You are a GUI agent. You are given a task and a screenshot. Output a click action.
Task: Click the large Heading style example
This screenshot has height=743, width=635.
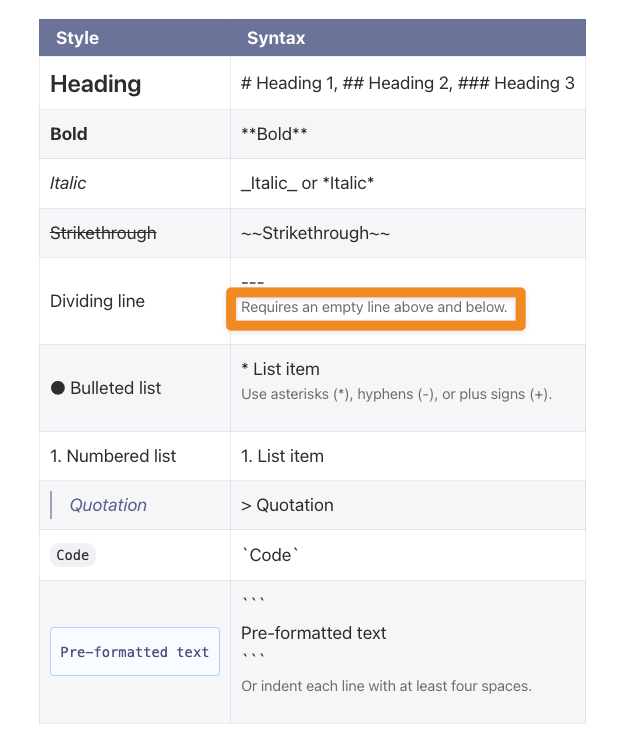tap(96, 84)
